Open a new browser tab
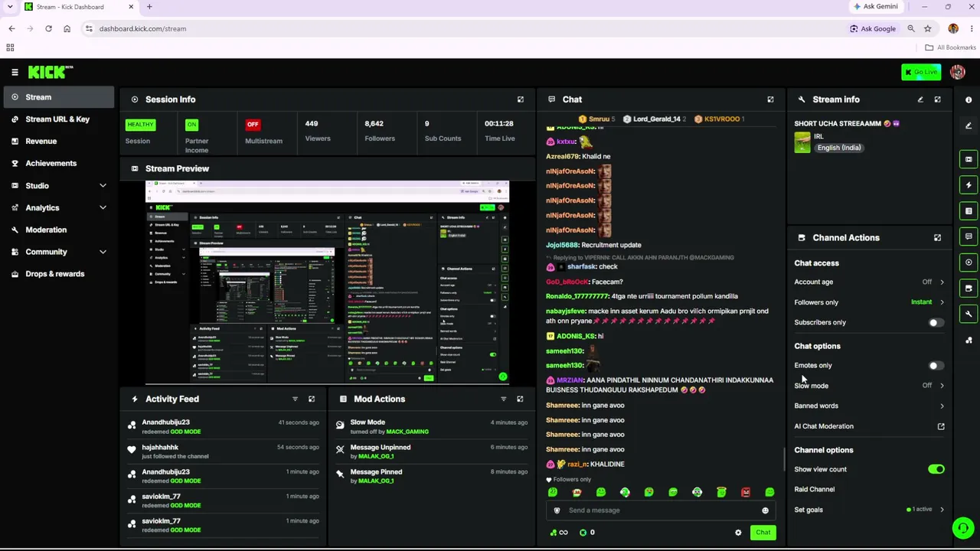This screenshot has width=980, height=551. (x=149, y=7)
